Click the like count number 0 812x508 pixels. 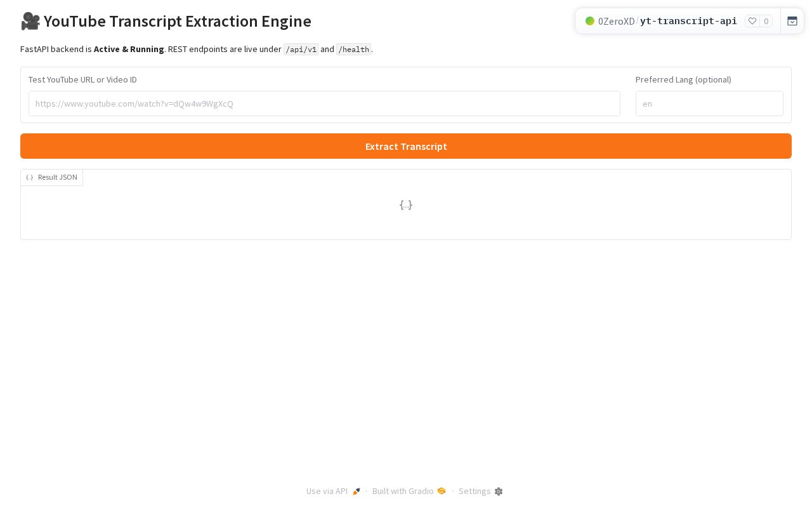coord(766,21)
